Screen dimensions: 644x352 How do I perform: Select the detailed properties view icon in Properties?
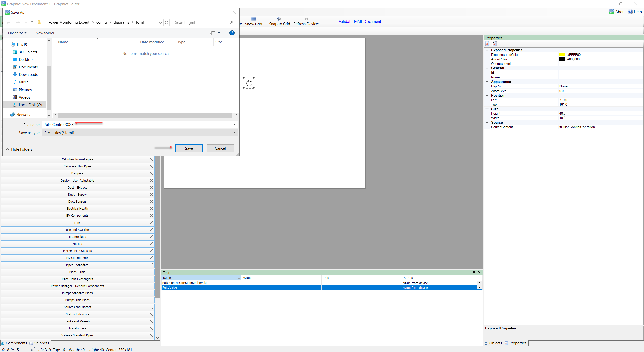coord(494,43)
